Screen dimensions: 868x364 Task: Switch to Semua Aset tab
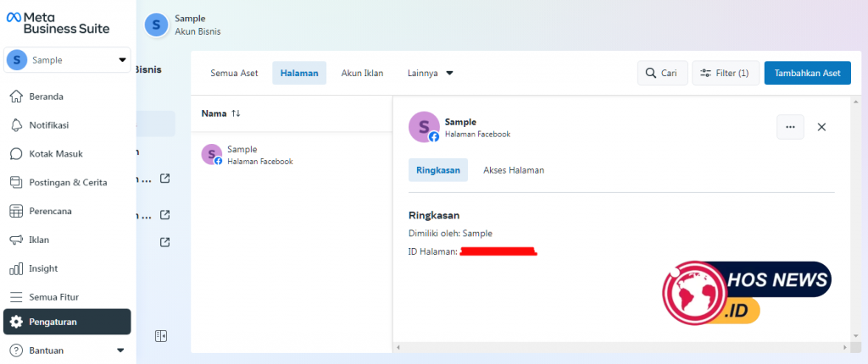(234, 73)
